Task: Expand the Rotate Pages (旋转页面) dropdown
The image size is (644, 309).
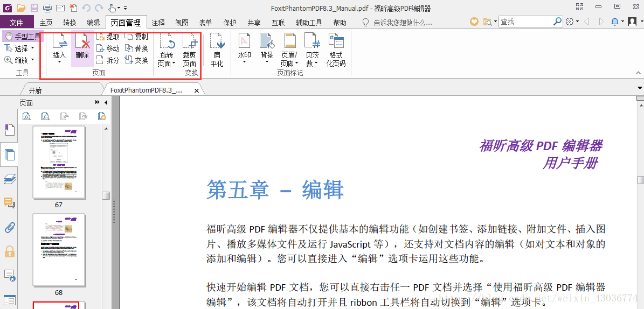Action: [x=174, y=64]
